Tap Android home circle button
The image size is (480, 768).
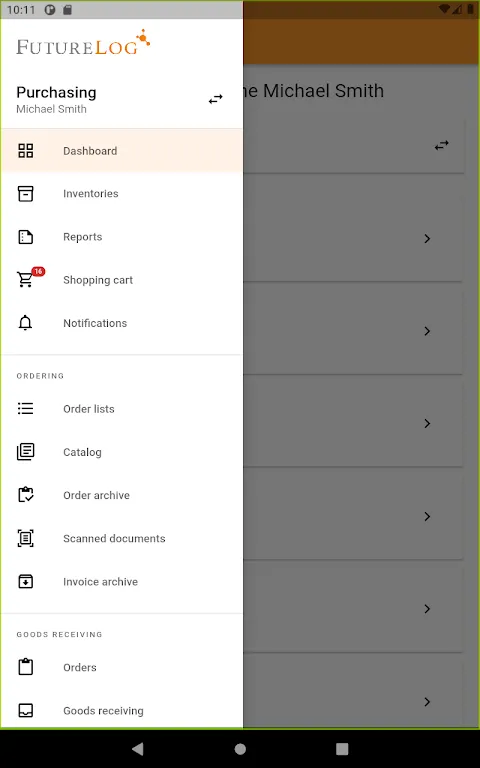[x=240, y=748]
